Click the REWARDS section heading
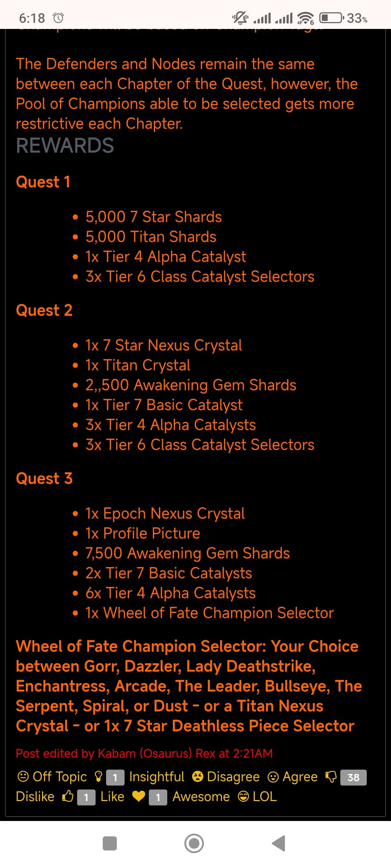This screenshot has height=868, width=391. pos(65,145)
